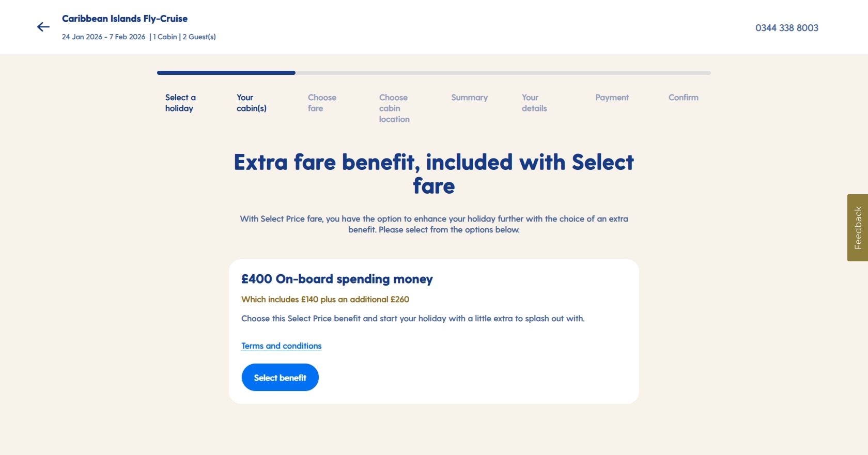Click the Caribbean Islands Fly-Cruise title
The height and width of the screenshot is (455, 868).
pos(125,19)
